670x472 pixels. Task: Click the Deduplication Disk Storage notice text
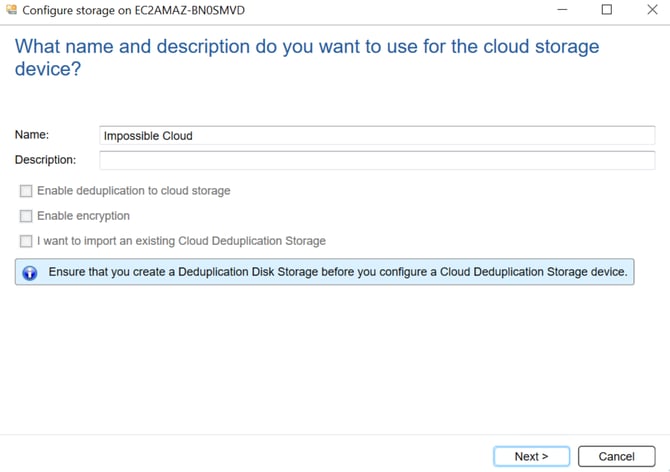click(x=338, y=272)
